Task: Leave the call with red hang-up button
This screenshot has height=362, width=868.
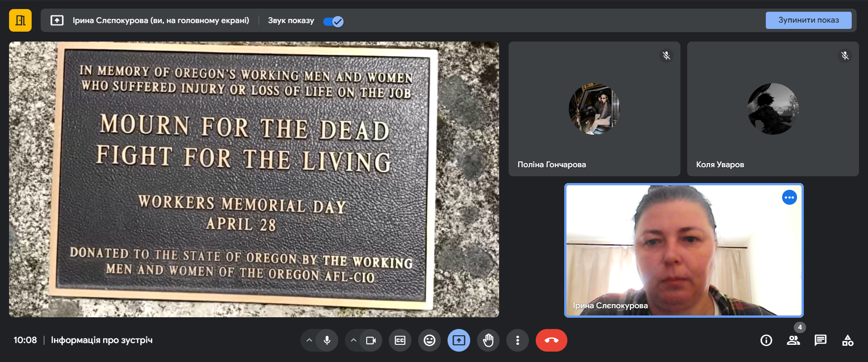Action: click(x=552, y=340)
